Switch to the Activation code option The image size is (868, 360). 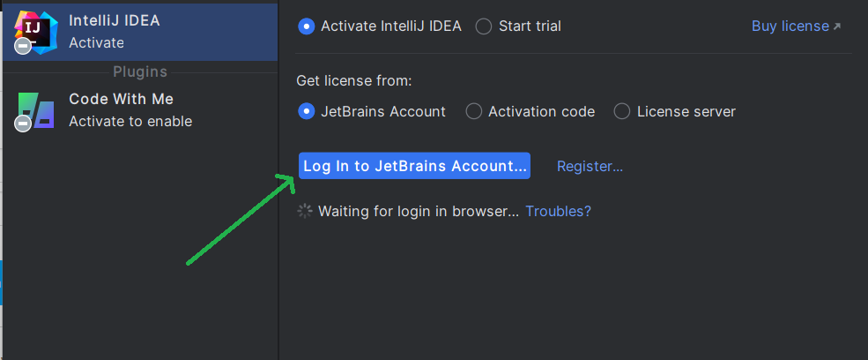474,111
